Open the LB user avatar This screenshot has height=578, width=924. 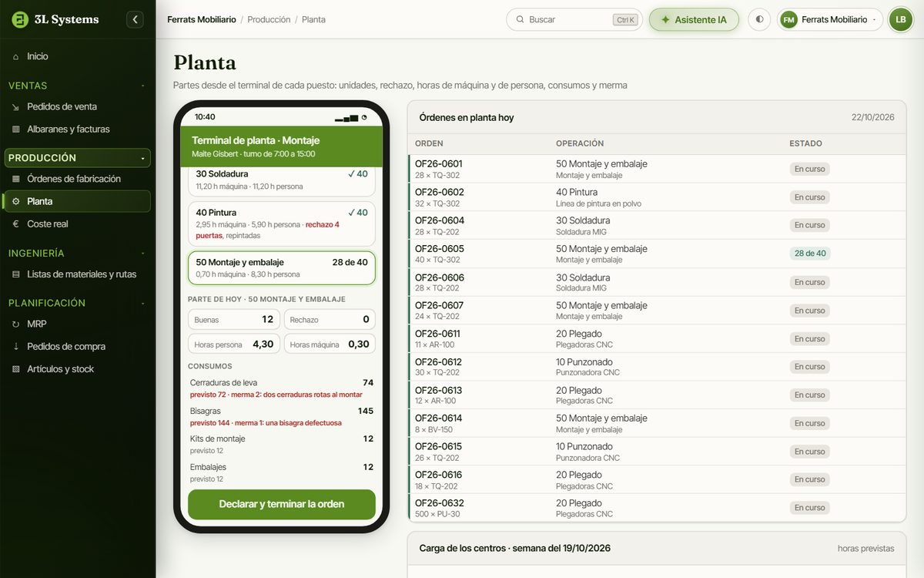click(x=900, y=19)
